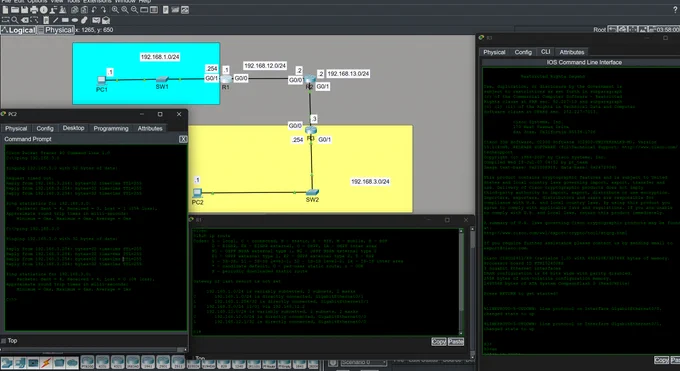Click the Copy button in R1 window
This screenshot has height=371, width=680.
pyautogui.click(x=438, y=342)
